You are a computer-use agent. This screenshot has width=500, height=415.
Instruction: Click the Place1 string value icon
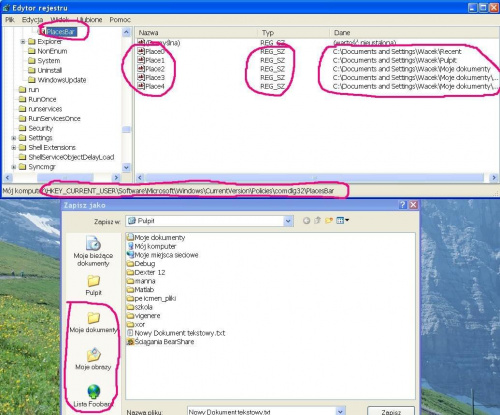coord(141,60)
